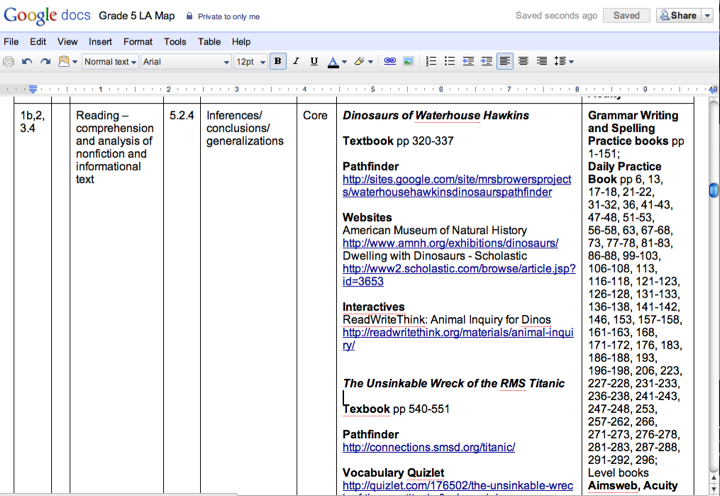The image size is (720, 496).
Task: Click scrollbar down arrow
Action: pyautogui.click(x=714, y=490)
